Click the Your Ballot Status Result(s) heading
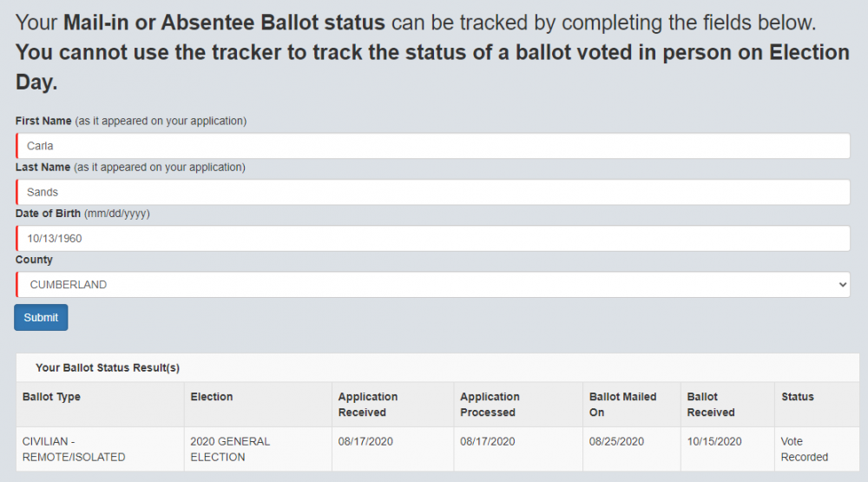Screen dimensions: 868x482 pyautogui.click(x=108, y=368)
